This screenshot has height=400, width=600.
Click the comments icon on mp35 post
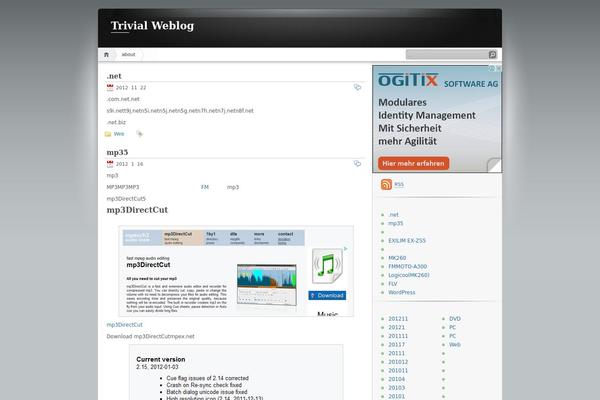coord(357,163)
